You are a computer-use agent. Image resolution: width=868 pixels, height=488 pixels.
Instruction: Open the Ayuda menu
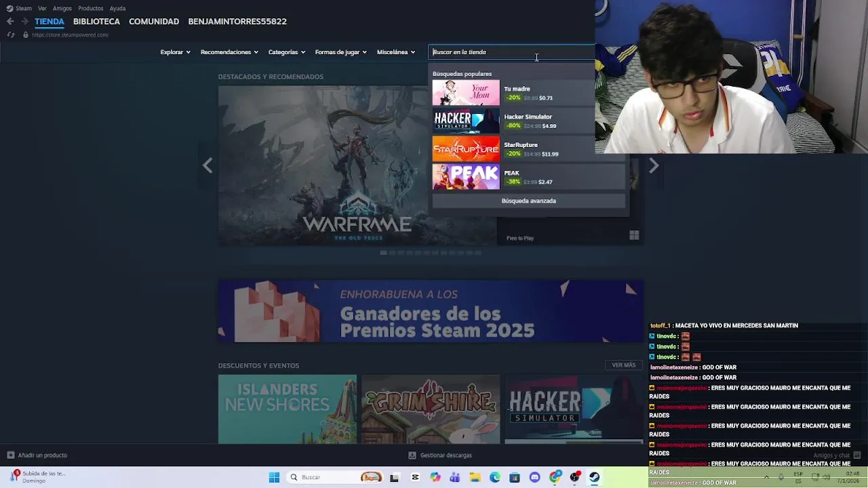117,8
